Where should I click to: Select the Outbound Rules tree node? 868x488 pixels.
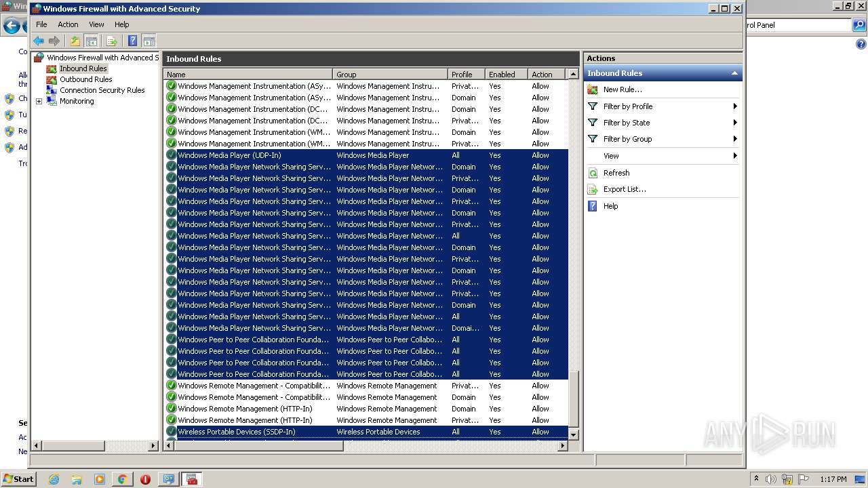tap(85, 79)
